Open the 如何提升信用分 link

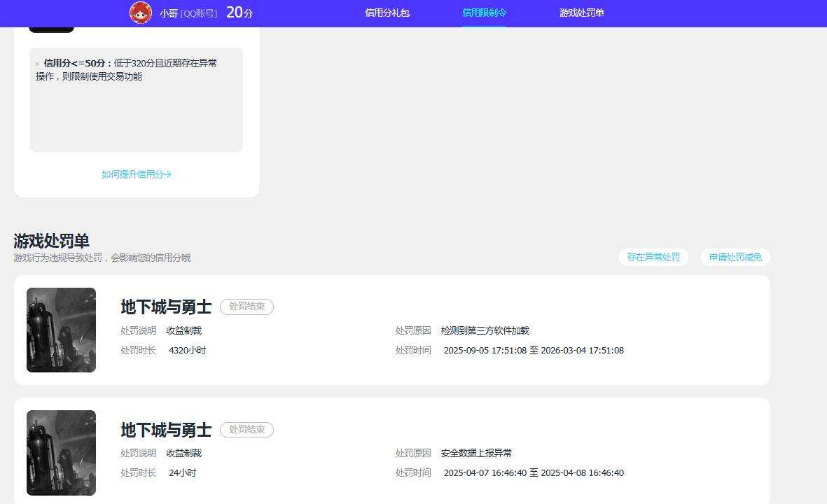click(x=136, y=174)
